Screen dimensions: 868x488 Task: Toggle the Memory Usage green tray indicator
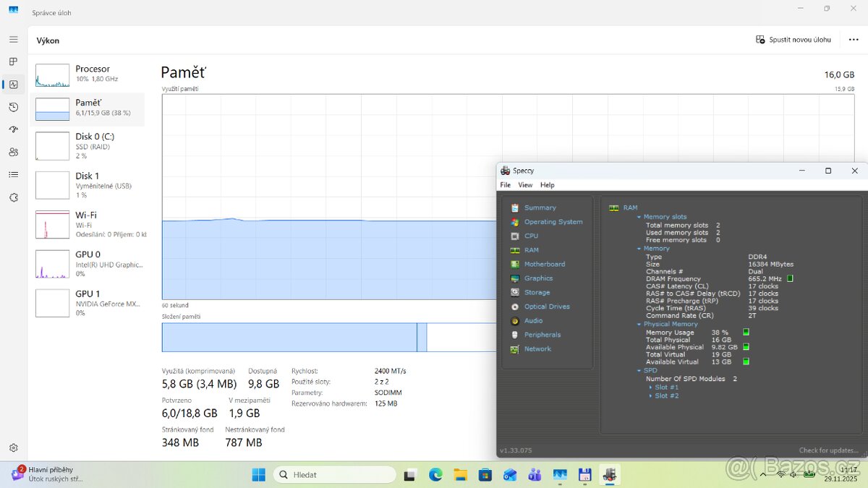[746, 332]
